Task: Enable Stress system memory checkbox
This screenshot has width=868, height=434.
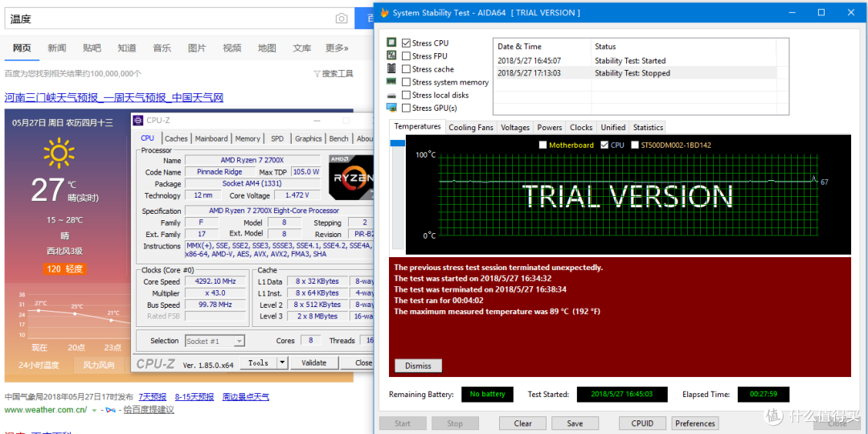Action: click(407, 82)
